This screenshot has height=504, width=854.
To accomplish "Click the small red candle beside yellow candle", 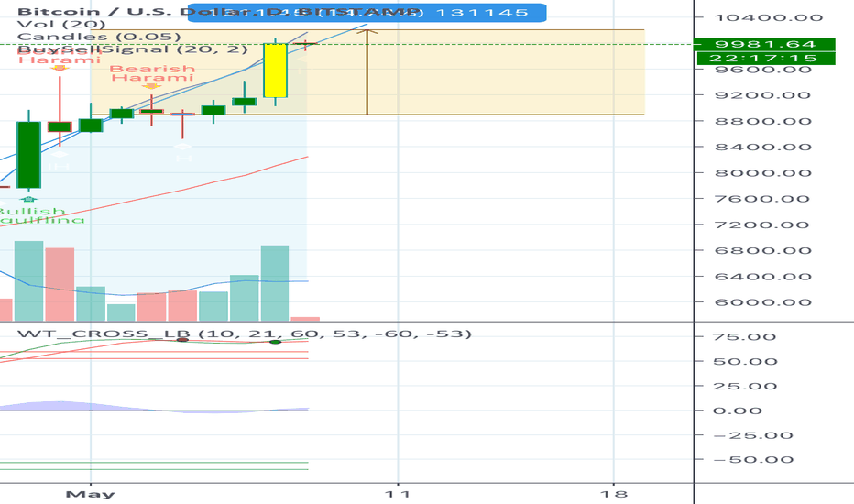I will pyautogui.click(x=305, y=44).
